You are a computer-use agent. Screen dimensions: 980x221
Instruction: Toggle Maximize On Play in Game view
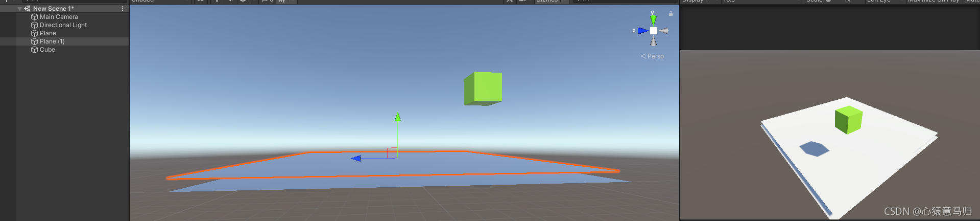(934, 2)
